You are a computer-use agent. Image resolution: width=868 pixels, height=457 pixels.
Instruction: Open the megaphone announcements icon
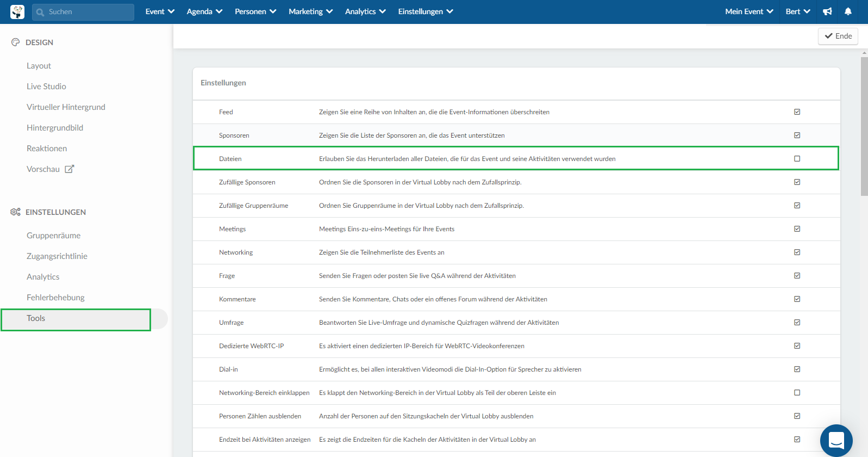point(827,11)
